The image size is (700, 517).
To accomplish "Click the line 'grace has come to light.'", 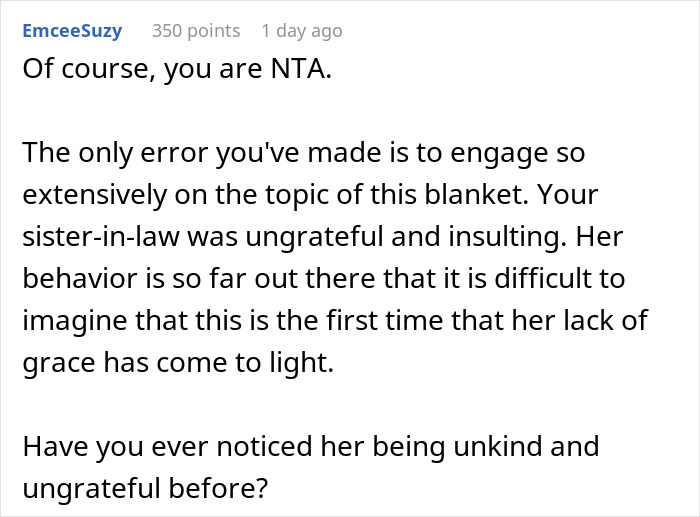I will [178, 363].
